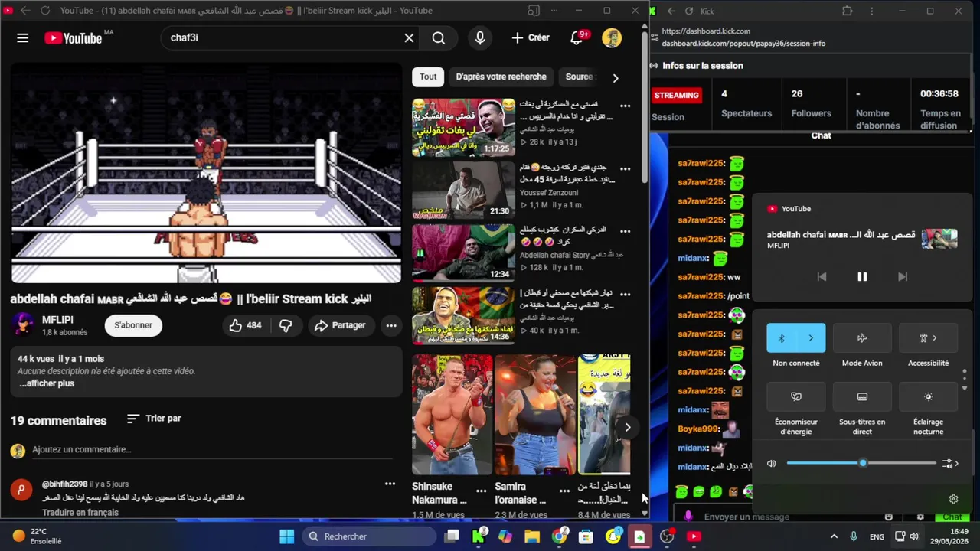Open MFLIPI channel name link
Viewport: 980px width, 551px height.
pos(57,319)
